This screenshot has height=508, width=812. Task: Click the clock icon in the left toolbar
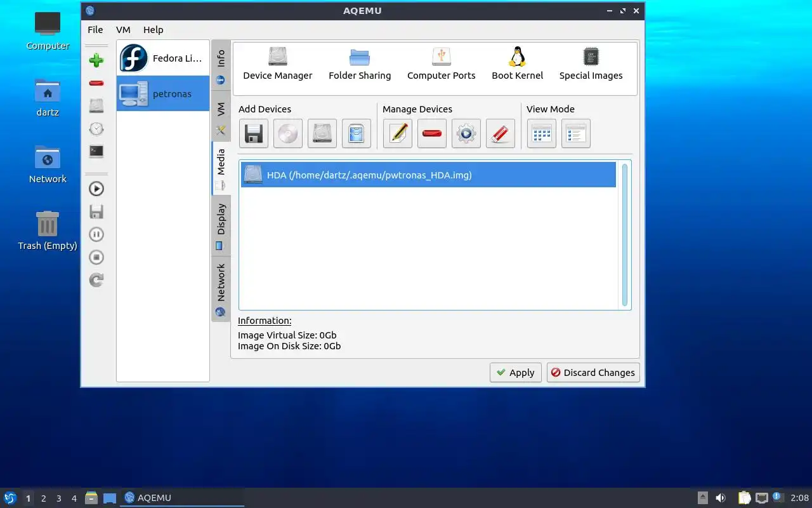[96, 129]
